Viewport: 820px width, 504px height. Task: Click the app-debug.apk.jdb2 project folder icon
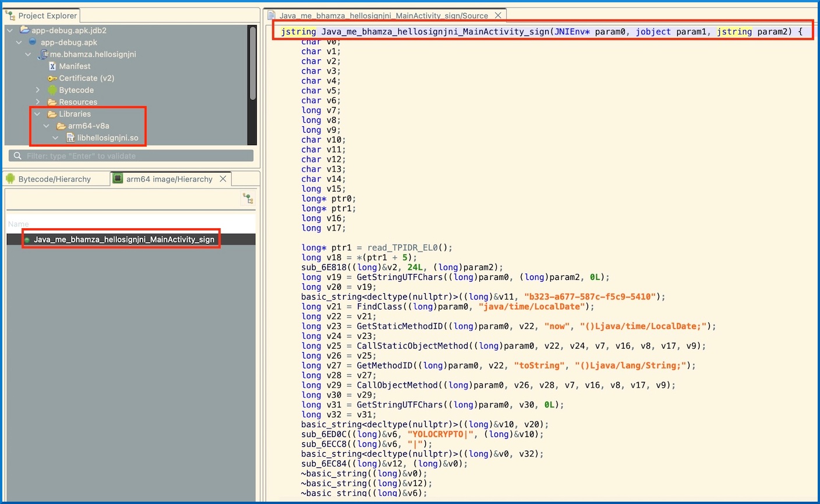pos(25,30)
